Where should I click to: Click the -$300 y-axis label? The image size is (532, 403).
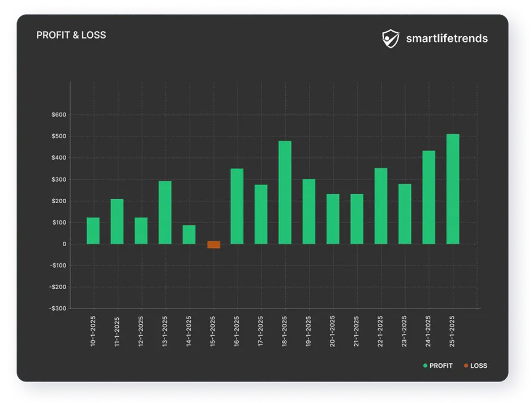57,308
